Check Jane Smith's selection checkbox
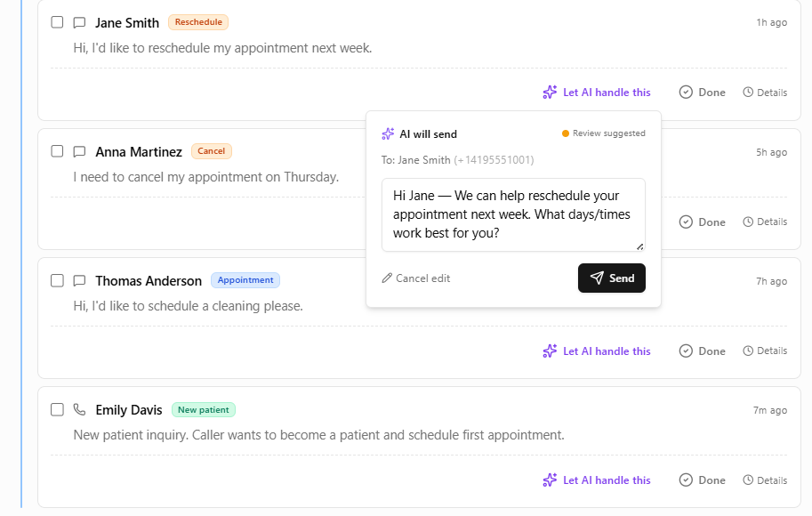Viewport: 812px width, 516px height. (x=57, y=22)
